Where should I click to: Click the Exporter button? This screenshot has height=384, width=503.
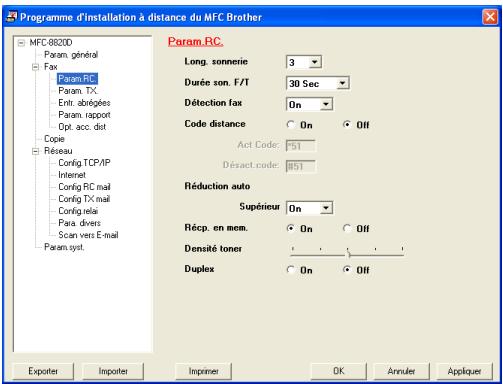coord(43,371)
